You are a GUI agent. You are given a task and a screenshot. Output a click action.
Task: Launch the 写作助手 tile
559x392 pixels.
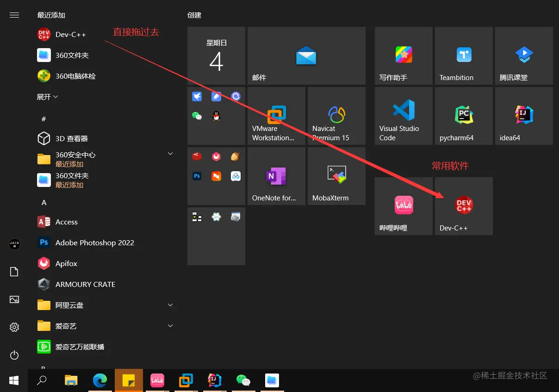[x=404, y=56]
